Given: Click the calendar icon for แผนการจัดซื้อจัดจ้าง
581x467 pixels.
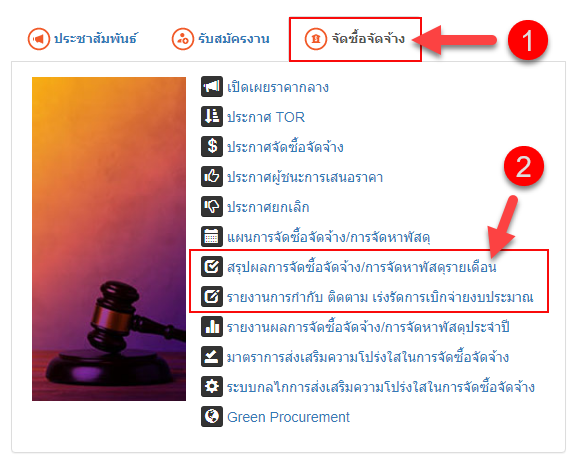Looking at the screenshot, I should (x=212, y=236).
